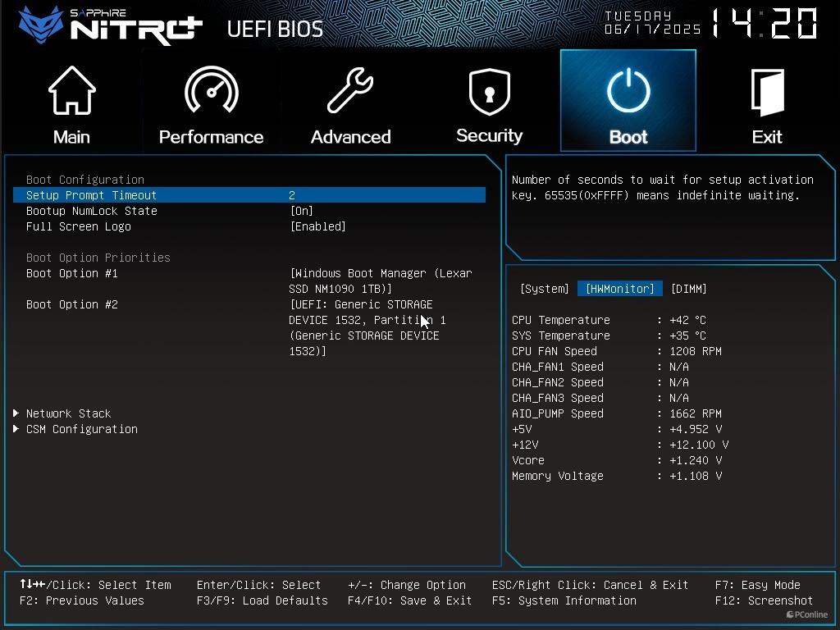The width and height of the screenshot is (840, 630).
Task: Click the 14:20 clock display
Action: pos(765,24)
